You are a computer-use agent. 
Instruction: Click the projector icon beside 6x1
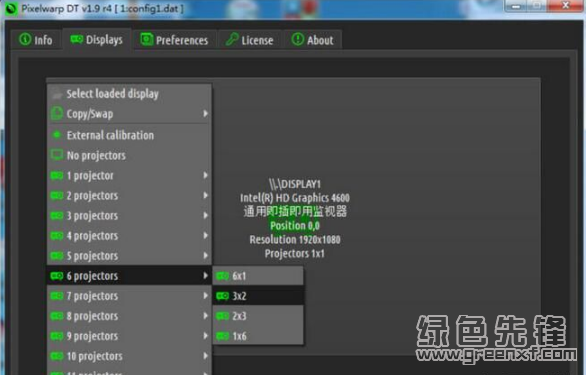pyautogui.click(x=223, y=276)
